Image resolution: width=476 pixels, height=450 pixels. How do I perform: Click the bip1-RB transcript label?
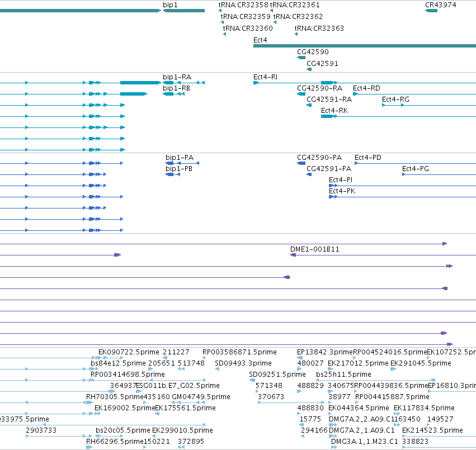click(176, 88)
